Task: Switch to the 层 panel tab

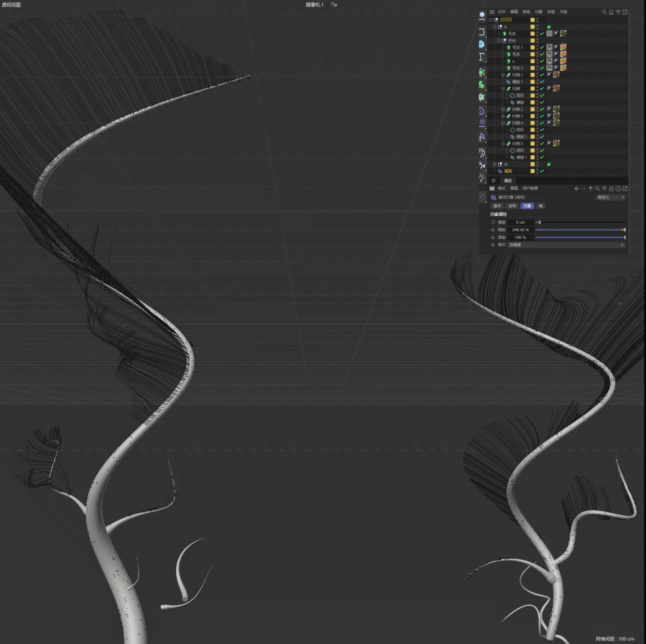Action: (x=494, y=181)
